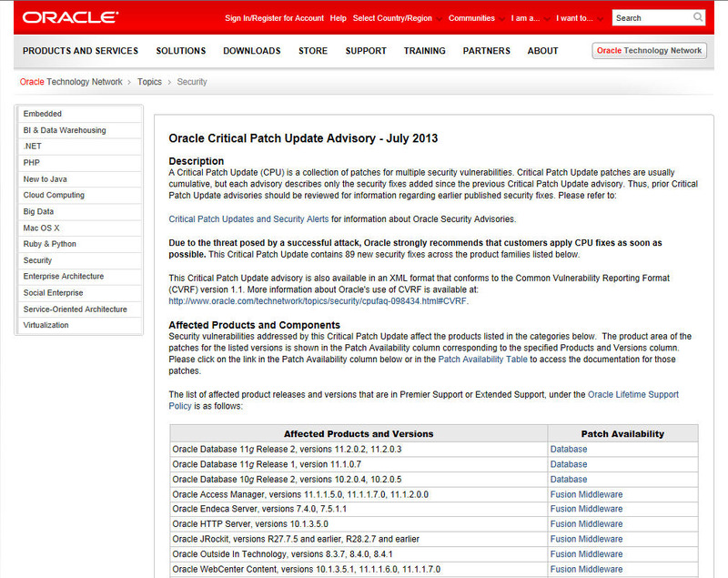This screenshot has height=578, width=728.
Task: Select the Downloads menu item
Action: (251, 51)
